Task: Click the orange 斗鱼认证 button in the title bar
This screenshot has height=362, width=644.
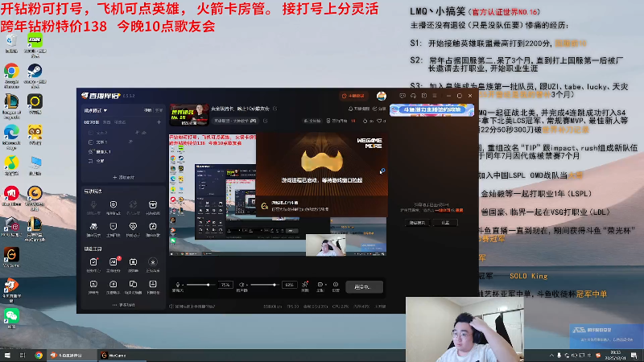Action: point(353,96)
